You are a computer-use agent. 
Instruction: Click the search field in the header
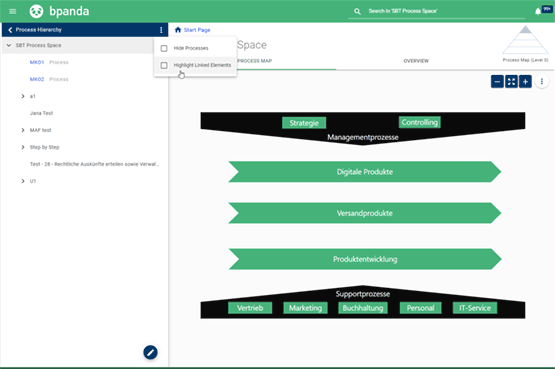point(437,11)
